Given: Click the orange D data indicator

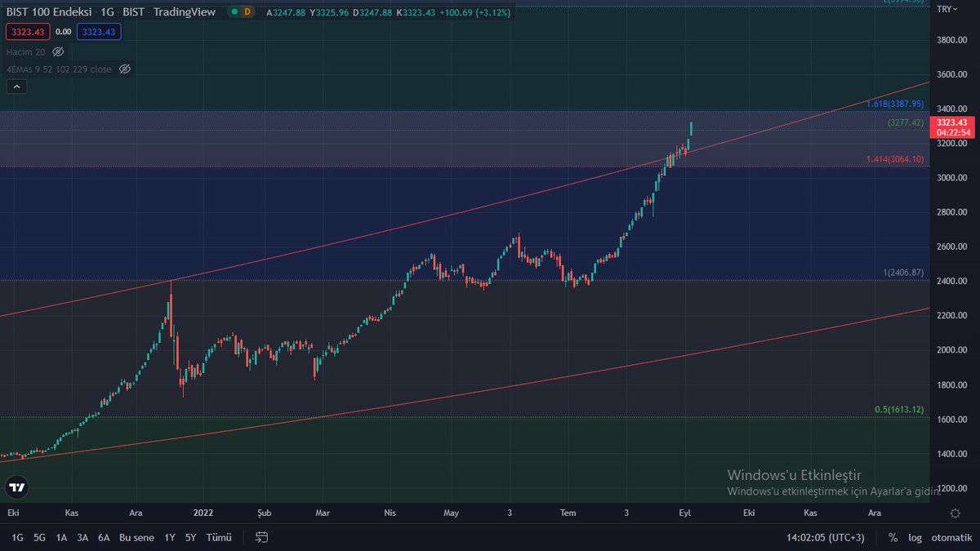Looking at the screenshot, I should 249,11.
